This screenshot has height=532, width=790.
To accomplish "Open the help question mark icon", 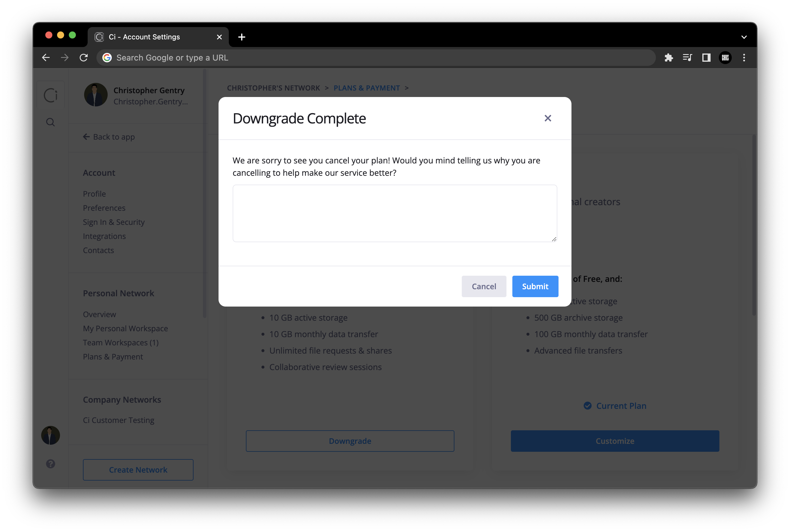I will [51, 464].
